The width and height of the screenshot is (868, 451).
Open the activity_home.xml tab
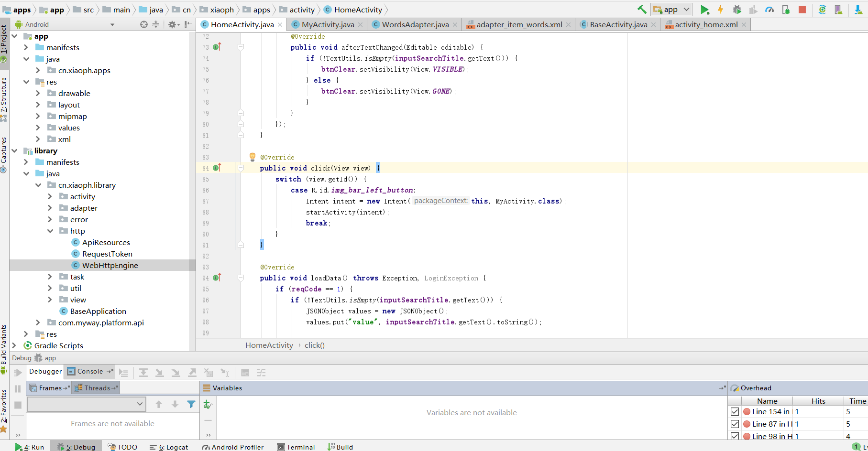(706, 24)
